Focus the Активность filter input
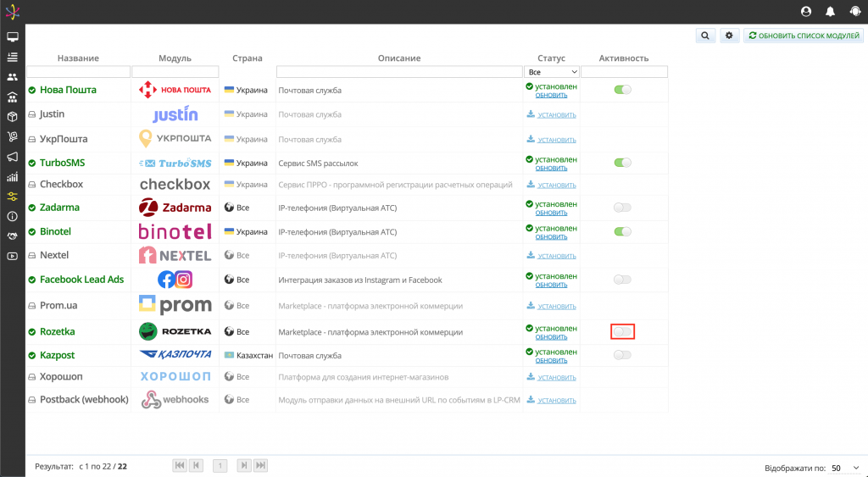Screen dimensions: 868x477 pyautogui.click(x=624, y=72)
